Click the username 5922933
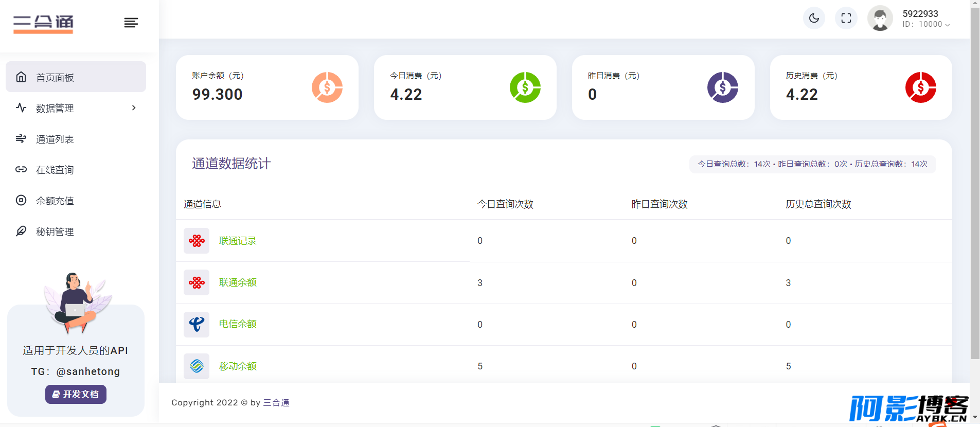This screenshot has height=427, width=980. click(x=920, y=14)
